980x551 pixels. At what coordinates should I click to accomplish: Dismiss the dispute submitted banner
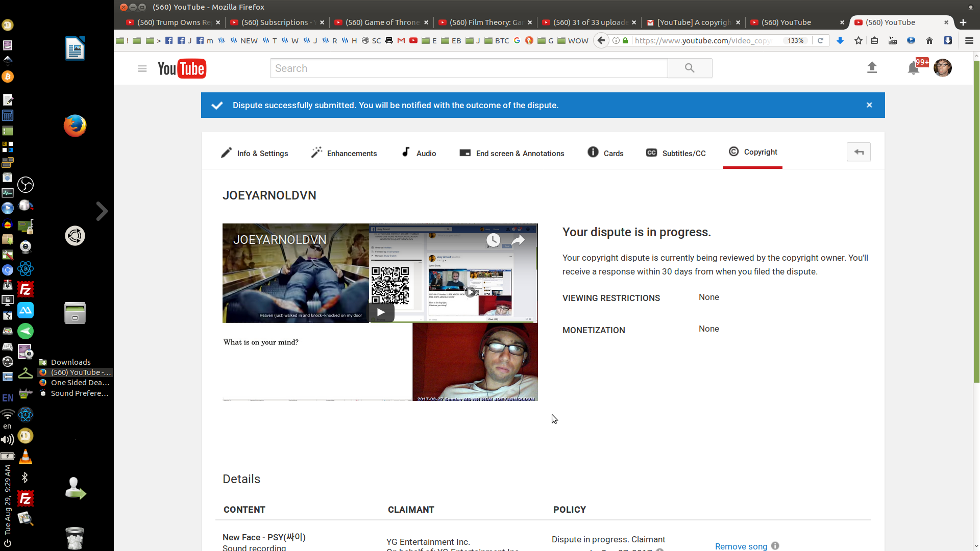[869, 105]
